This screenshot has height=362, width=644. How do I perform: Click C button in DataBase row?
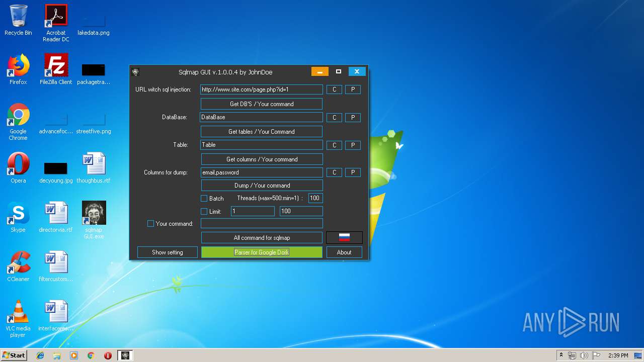click(x=335, y=118)
